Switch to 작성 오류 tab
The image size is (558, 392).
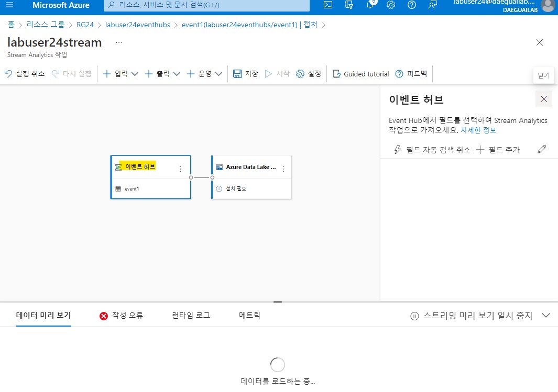click(x=121, y=315)
